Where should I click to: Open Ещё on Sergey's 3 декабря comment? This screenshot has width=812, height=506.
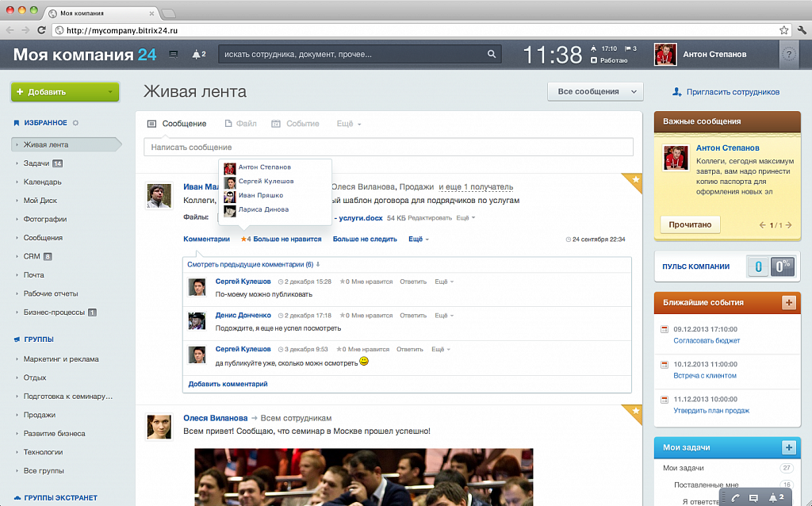[441, 349]
